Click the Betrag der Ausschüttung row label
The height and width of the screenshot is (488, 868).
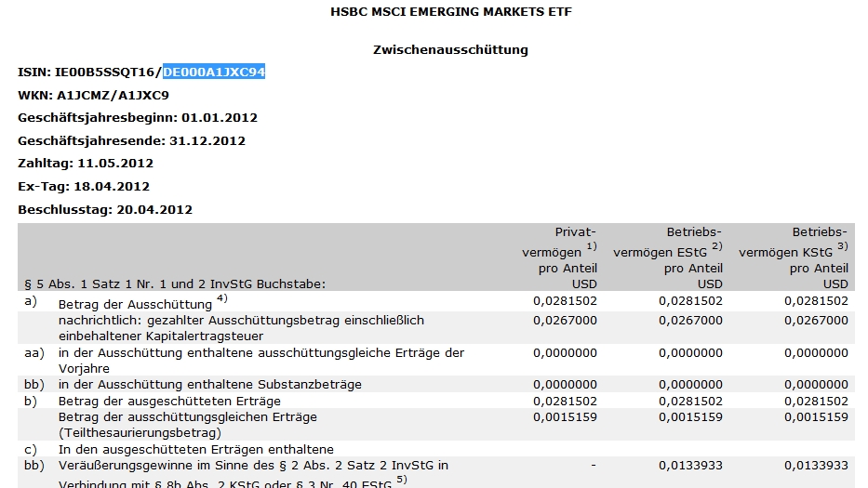pyautogui.click(x=143, y=302)
